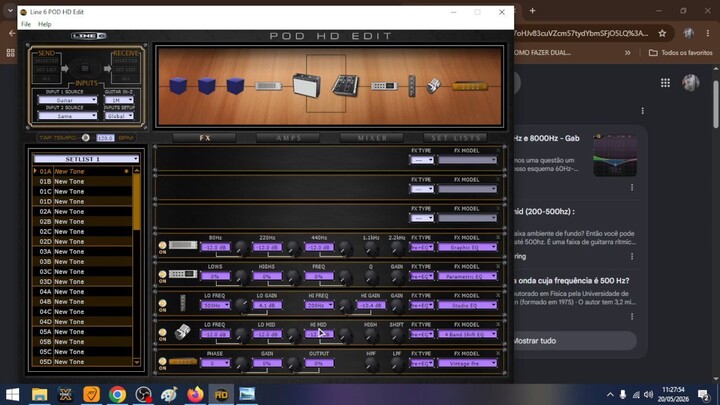Open Chrome from the taskbar
This screenshot has height=405, width=720.
point(118,394)
